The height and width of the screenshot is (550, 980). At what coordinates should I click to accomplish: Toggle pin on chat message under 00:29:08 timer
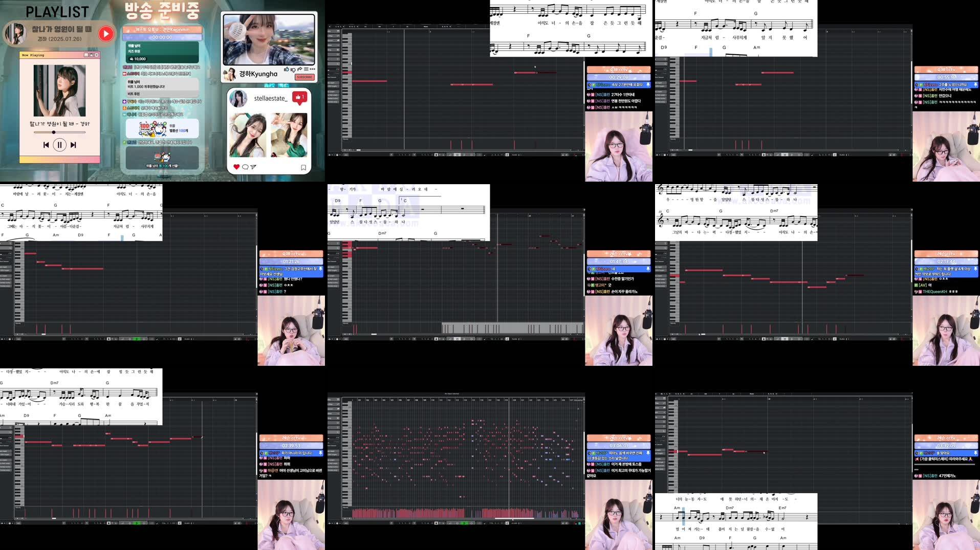[647, 84]
